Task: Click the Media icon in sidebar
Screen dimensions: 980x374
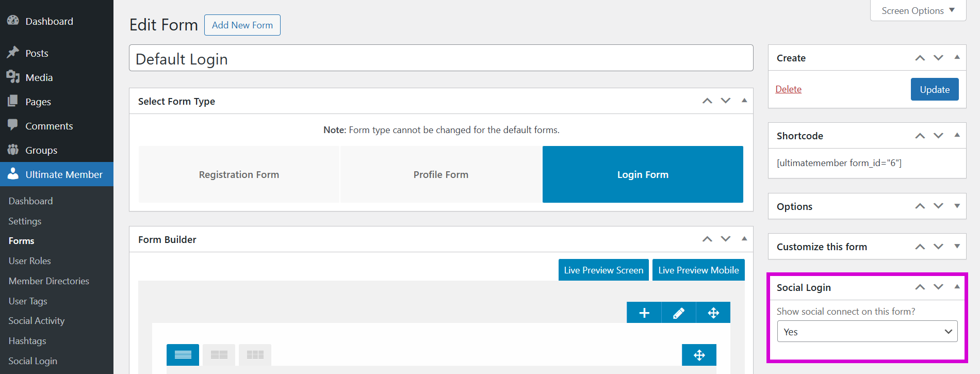Action: click(13, 77)
